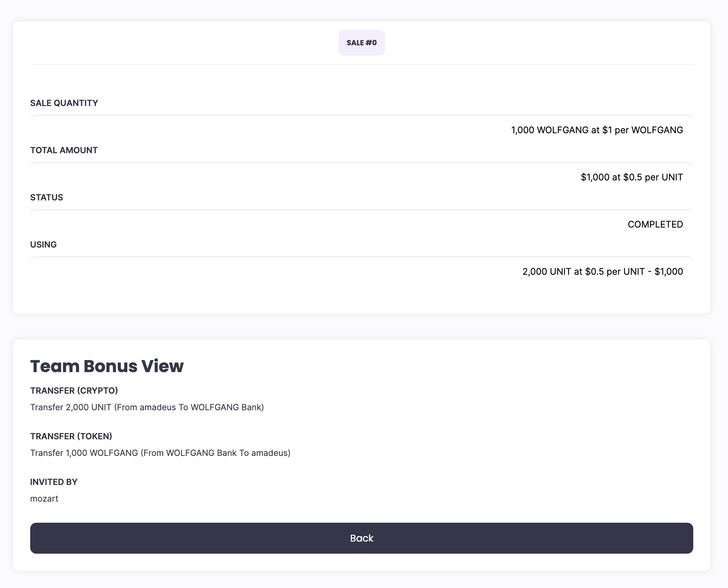
Task: Select the Transfer 1,000 WOLFGANG description line
Action: point(160,453)
